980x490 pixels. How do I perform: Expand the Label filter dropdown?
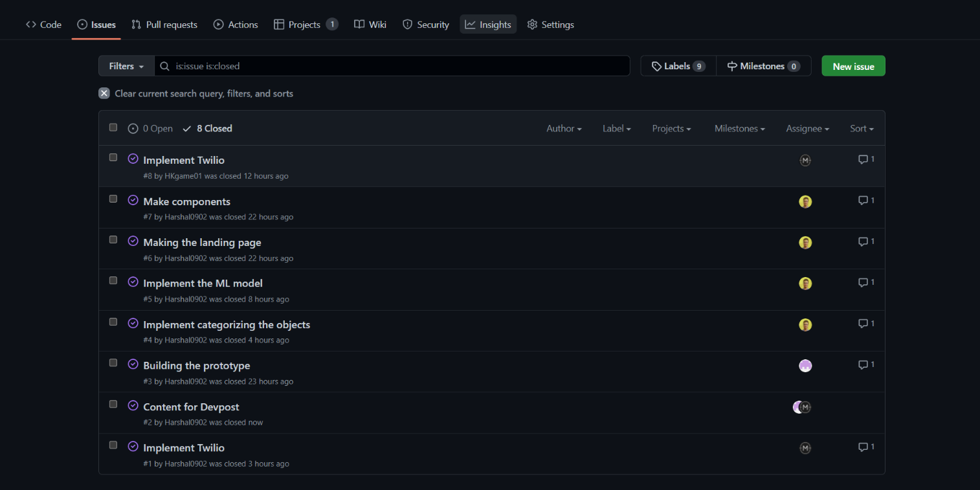[616, 129]
